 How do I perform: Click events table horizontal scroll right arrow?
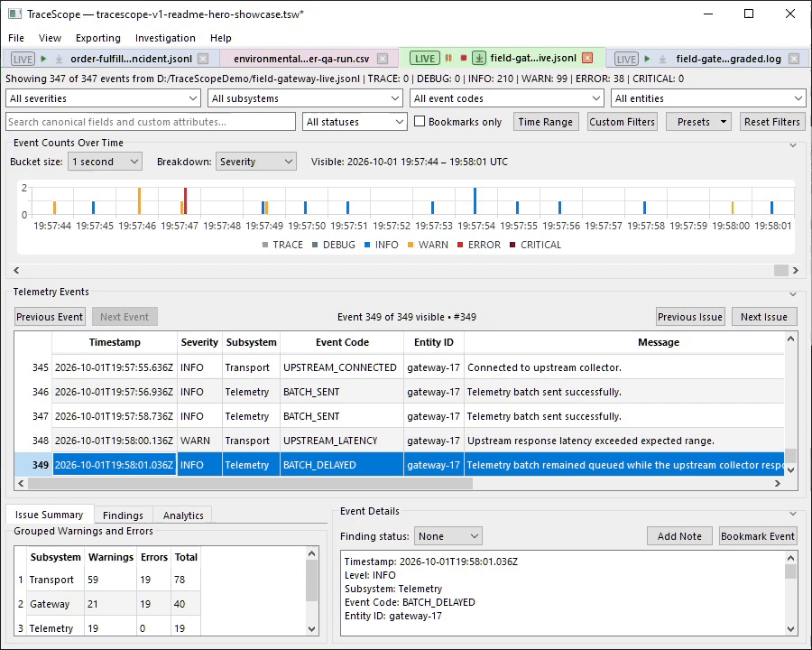pos(778,483)
